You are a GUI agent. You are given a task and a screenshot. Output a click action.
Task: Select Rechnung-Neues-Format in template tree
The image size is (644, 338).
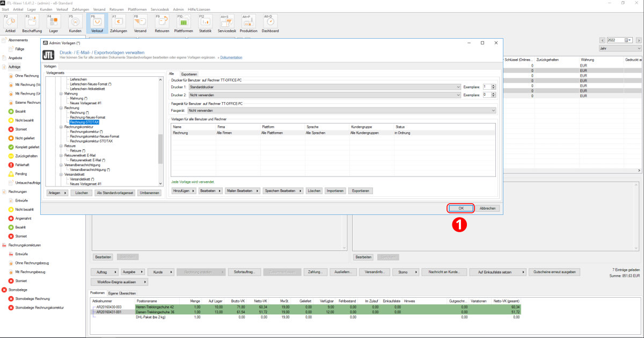coord(87,117)
